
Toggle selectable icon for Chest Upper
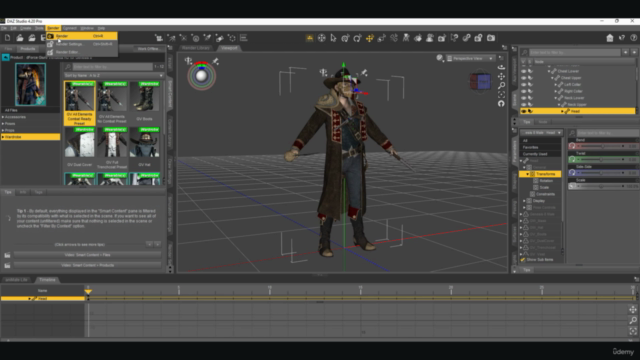click(531, 78)
